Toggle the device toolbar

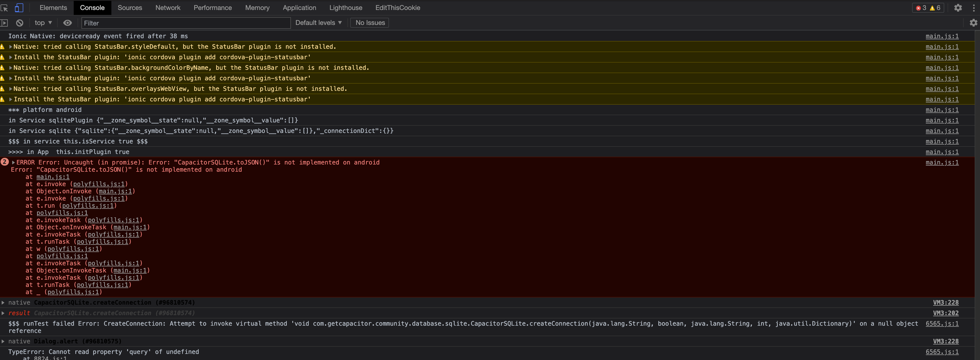click(19, 7)
